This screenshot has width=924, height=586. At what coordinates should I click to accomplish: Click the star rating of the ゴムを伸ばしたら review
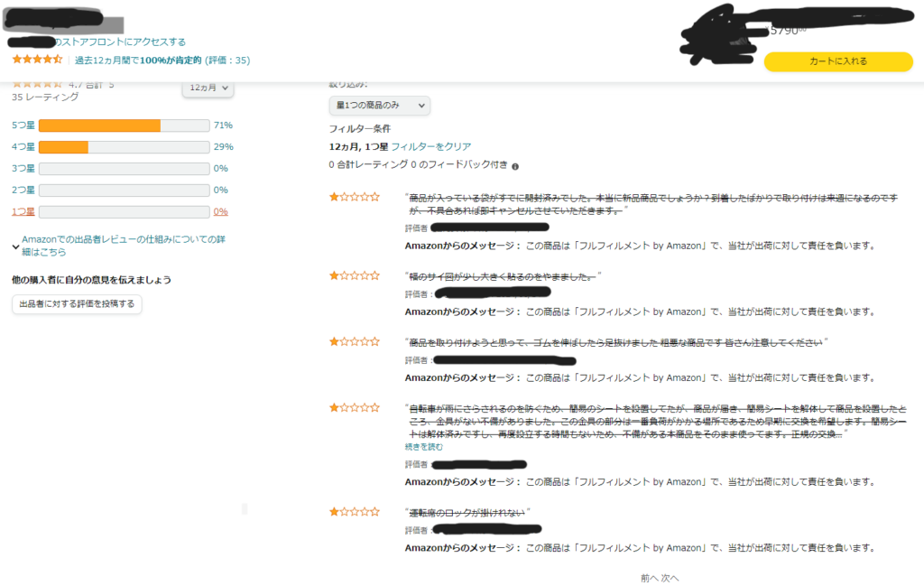tap(354, 341)
